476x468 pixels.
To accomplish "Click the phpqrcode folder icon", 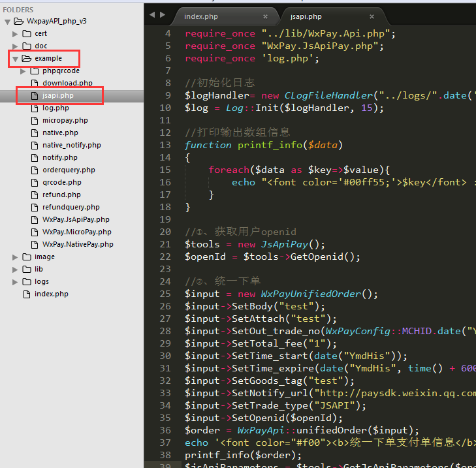I will pos(35,70).
